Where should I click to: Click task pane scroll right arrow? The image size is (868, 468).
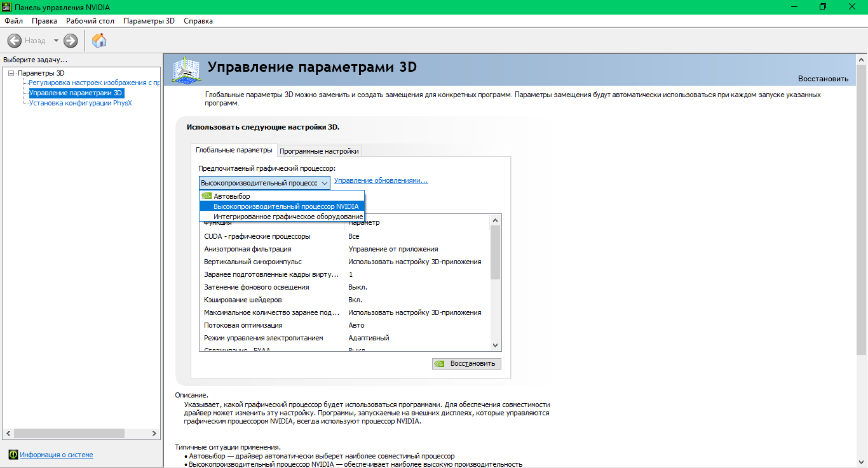point(155,433)
